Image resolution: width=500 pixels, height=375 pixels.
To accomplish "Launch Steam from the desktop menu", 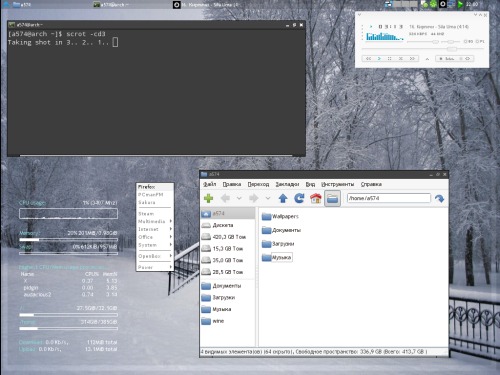I will (155, 214).
